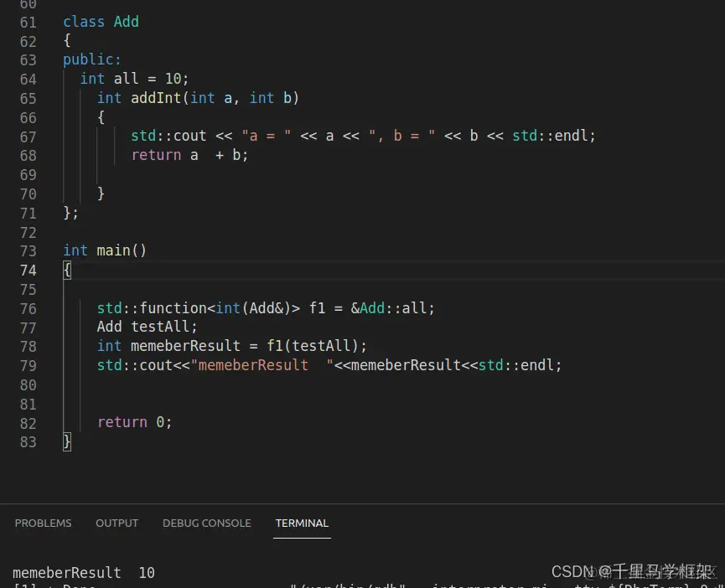Select the TERMINAL tab

tap(302, 523)
